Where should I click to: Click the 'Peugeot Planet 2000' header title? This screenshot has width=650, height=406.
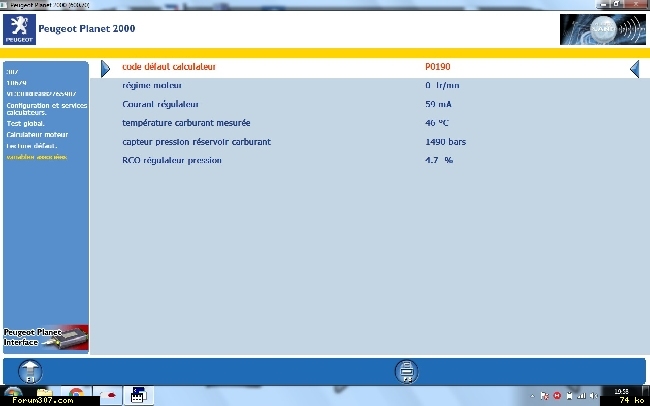[x=87, y=29]
